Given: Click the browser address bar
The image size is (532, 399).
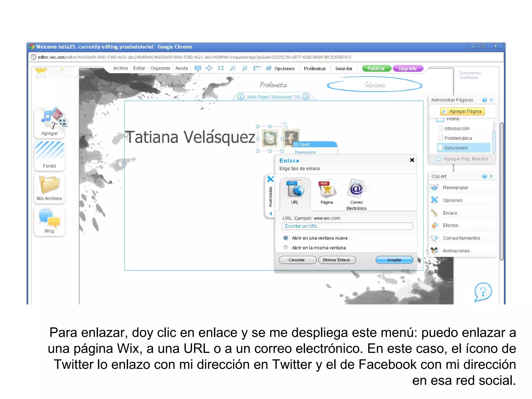Looking at the screenshot, I should [266, 57].
